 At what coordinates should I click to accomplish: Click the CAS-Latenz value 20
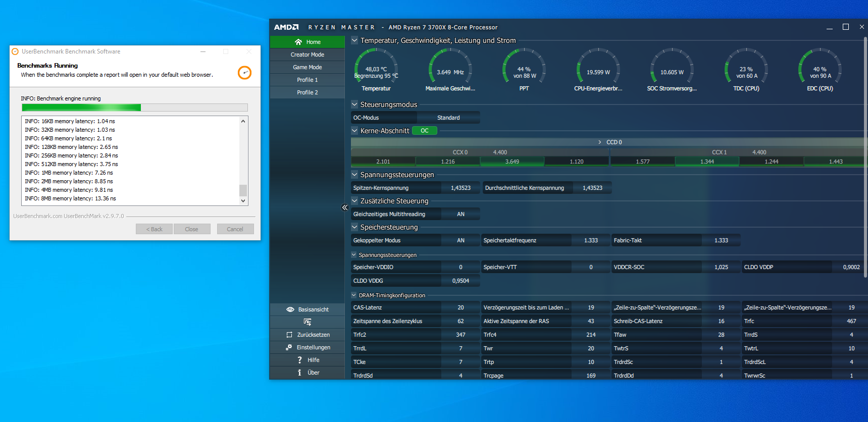click(x=461, y=307)
